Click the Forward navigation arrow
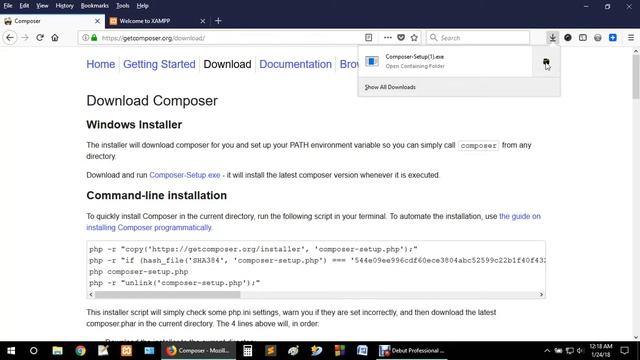Viewport: 640px width, 360px height. click(25, 38)
